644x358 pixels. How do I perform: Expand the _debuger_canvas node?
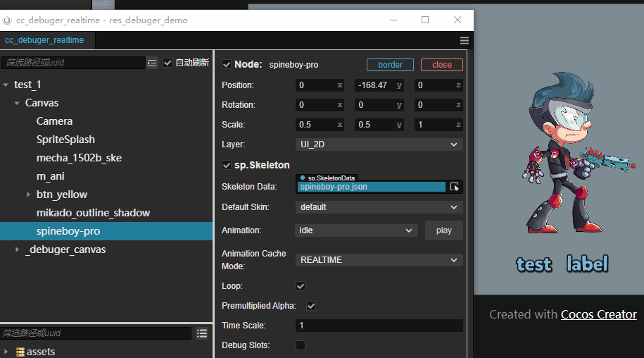pyautogui.click(x=17, y=249)
